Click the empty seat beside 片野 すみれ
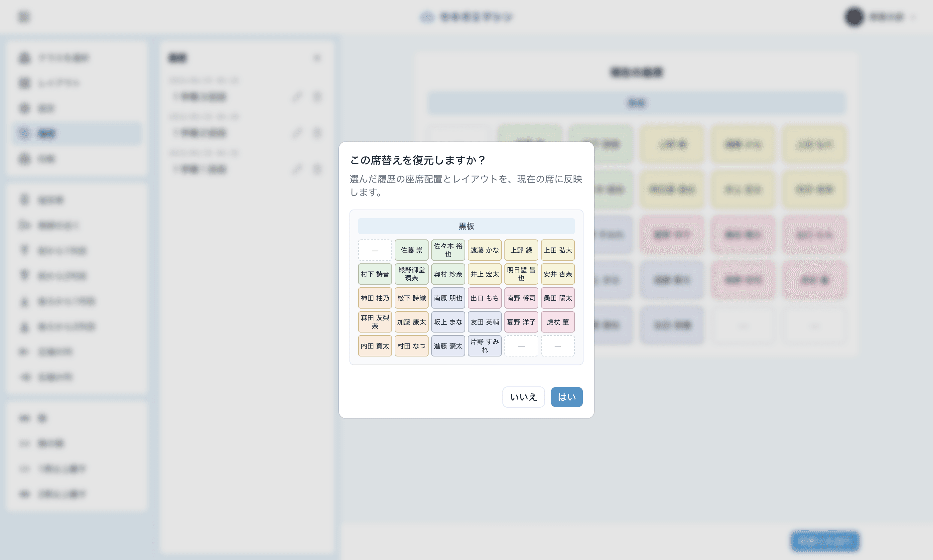Viewport: 933px width, 560px height. coord(521,346)
